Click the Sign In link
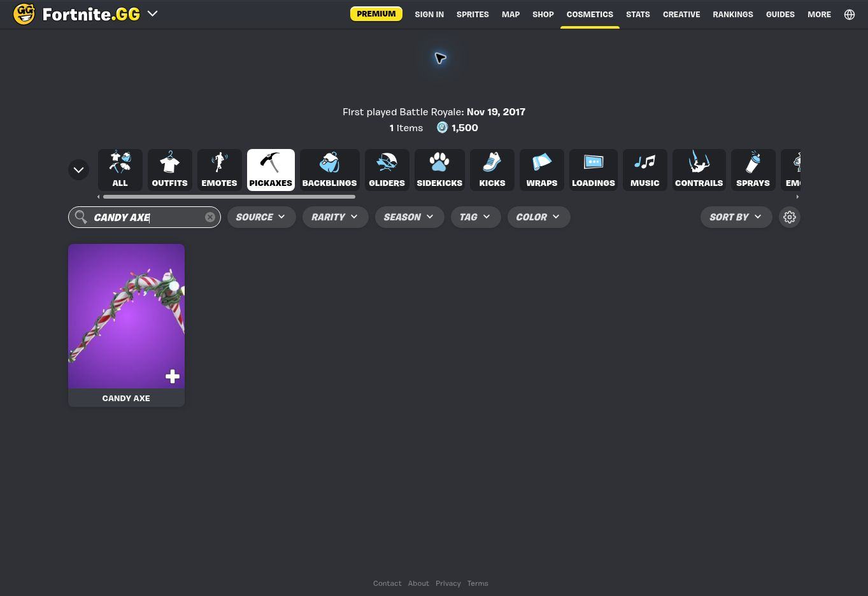Screen dimensions: 868x596 coord(429,15)
